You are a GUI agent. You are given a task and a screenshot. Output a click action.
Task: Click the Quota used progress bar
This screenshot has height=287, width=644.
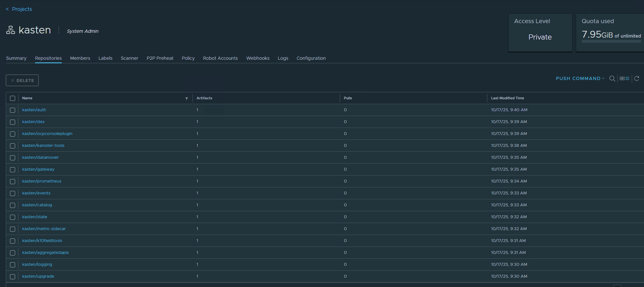[x=611, y=41]
